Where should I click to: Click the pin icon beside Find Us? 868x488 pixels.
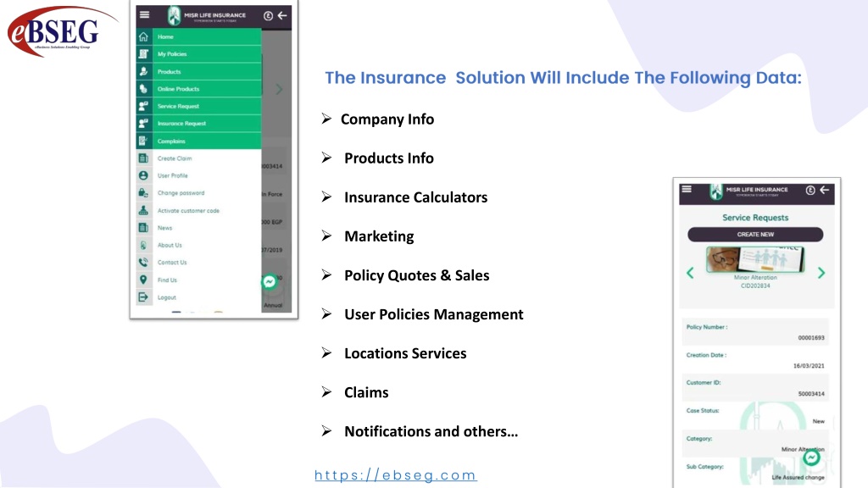(143, 280)
